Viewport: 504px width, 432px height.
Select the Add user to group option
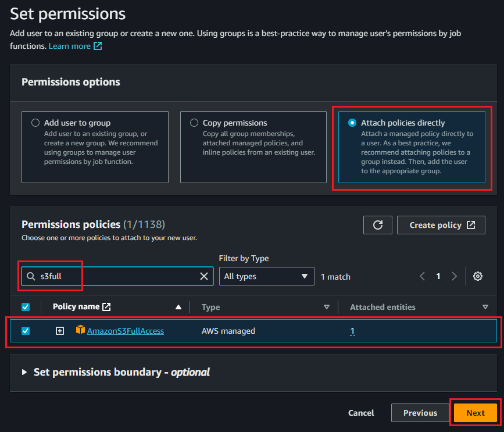pos(36,123)
